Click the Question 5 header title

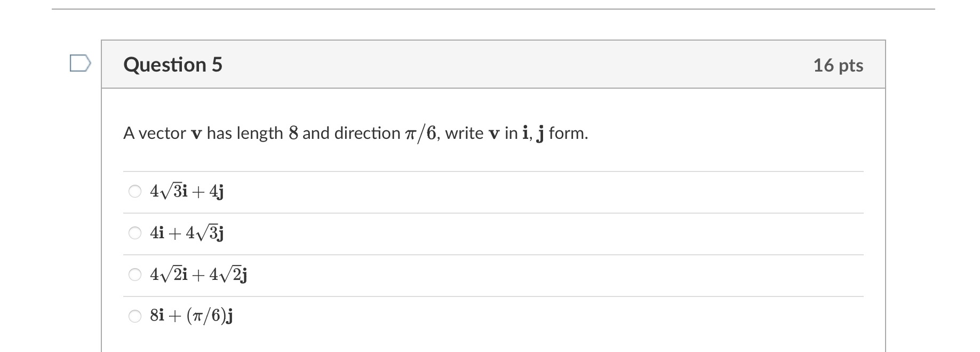(x=173, y=64)
